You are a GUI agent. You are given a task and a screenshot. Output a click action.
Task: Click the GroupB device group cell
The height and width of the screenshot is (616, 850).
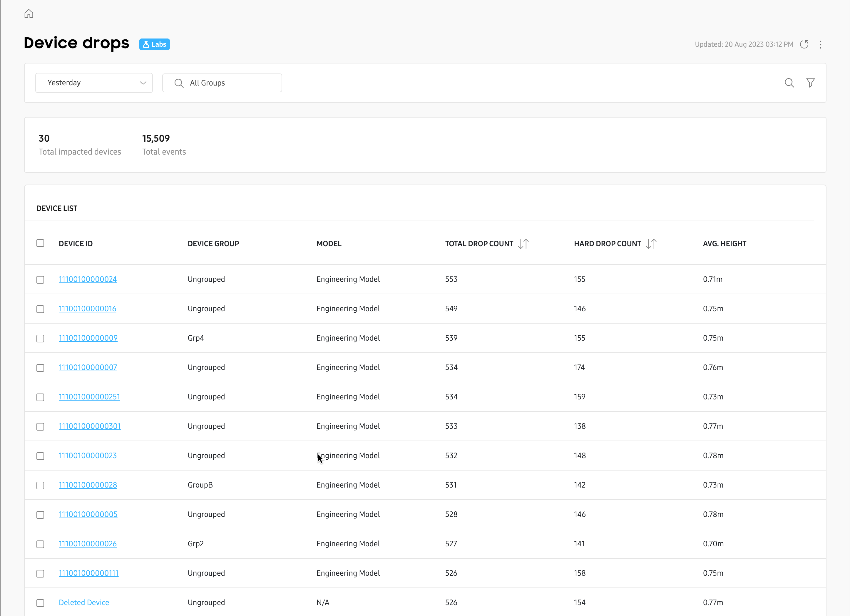tap(200, 485)
